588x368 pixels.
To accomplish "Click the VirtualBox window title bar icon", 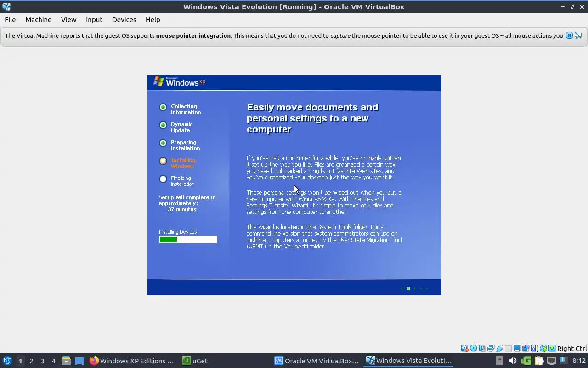I will [6, 6].
